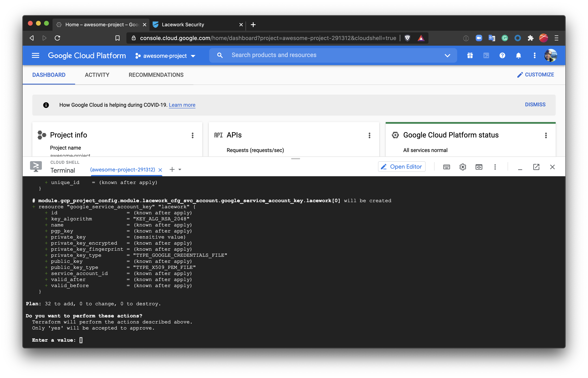Switch to the ACTIVITY tab

(97, 75)
